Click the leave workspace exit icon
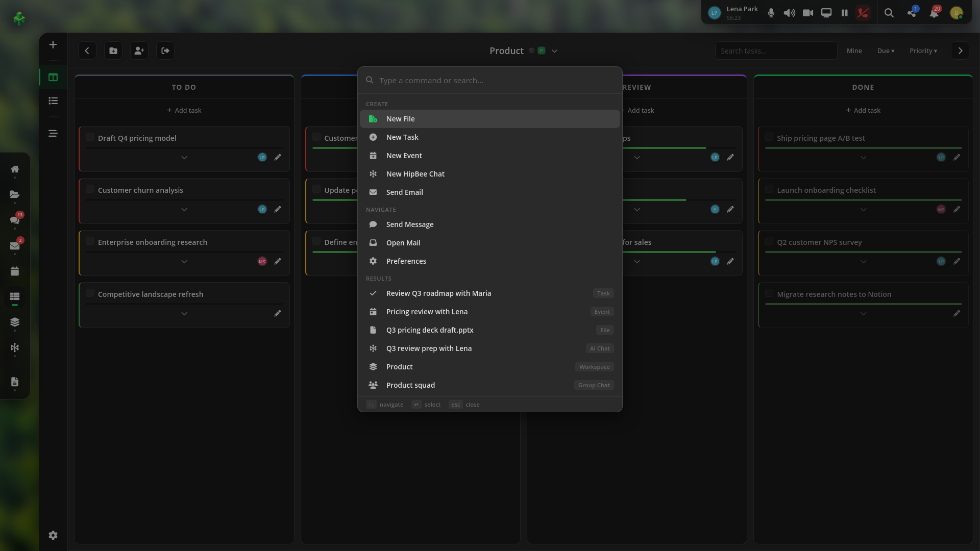The height and width of the screenshot is (551, 980). point(165,51)
